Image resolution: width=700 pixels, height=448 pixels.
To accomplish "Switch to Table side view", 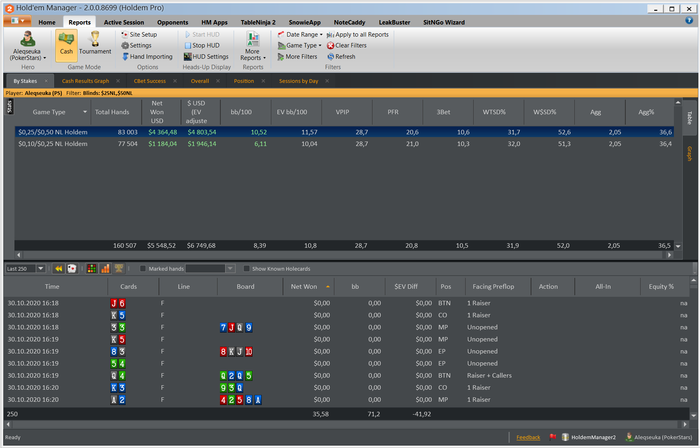I will point(689,118).
